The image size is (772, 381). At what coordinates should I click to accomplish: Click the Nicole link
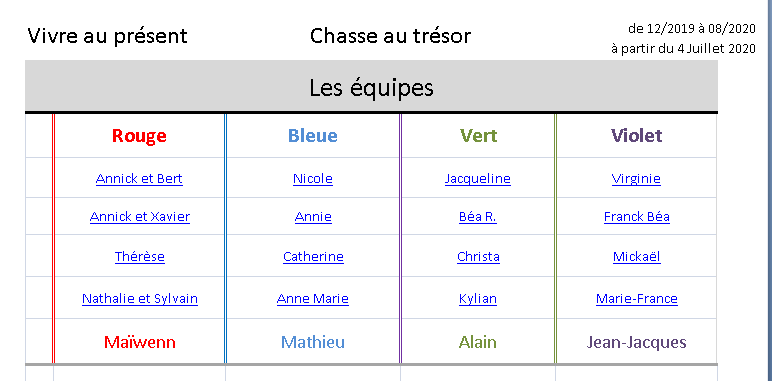[313, 178]
